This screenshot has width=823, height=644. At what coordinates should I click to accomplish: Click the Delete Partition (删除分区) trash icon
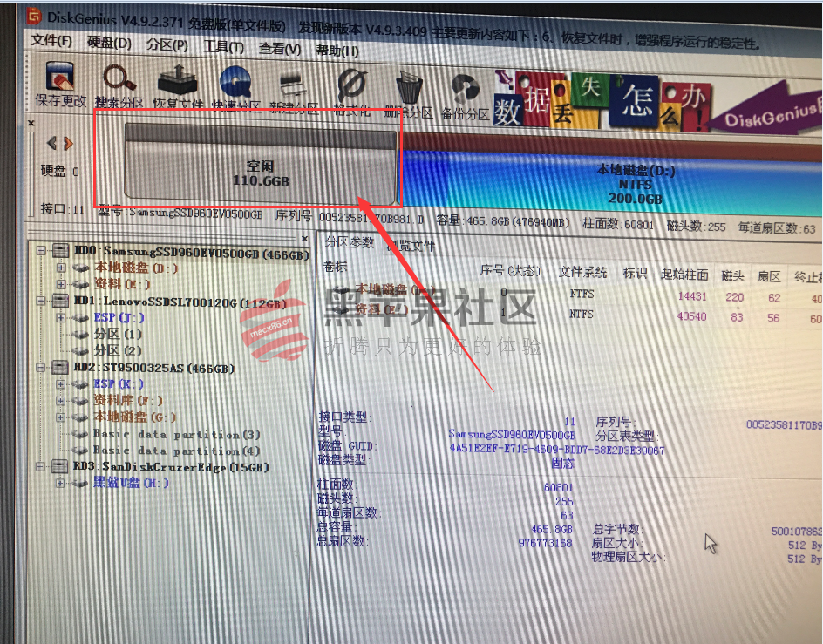(409, 88)
